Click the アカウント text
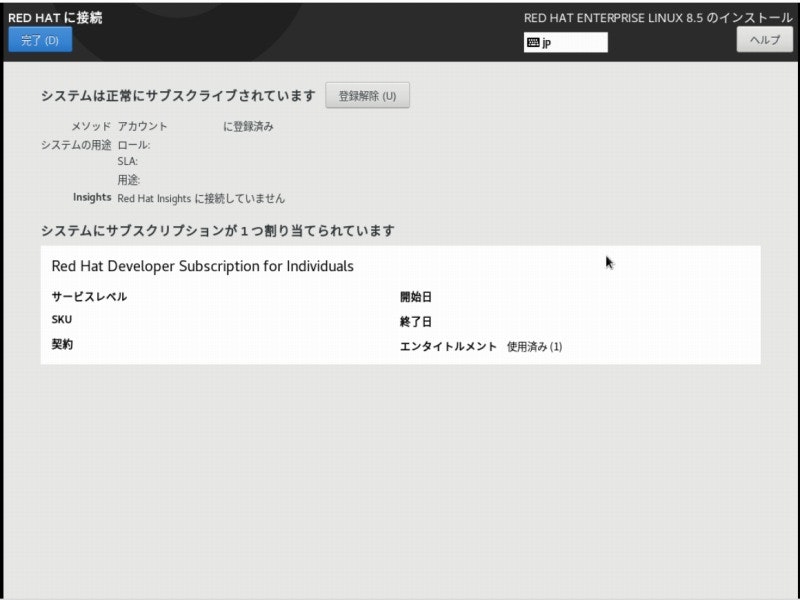The image size is (800, 600). [x=142, y=127]
